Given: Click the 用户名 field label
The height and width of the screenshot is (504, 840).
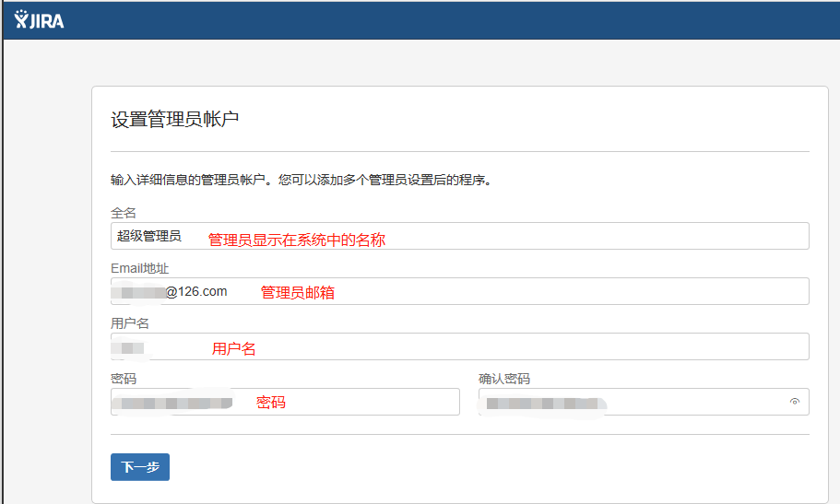Looking at the screenshot, I should (x=130, y=323).
